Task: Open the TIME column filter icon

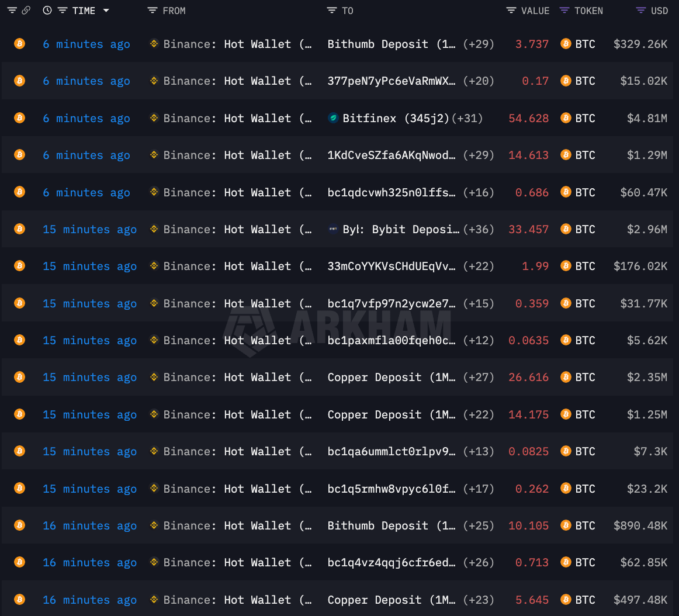Action: coord(63,11)
